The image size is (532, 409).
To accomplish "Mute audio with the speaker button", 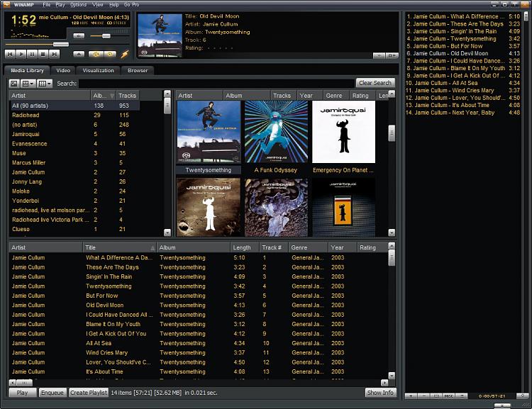I will coord(79,35).
